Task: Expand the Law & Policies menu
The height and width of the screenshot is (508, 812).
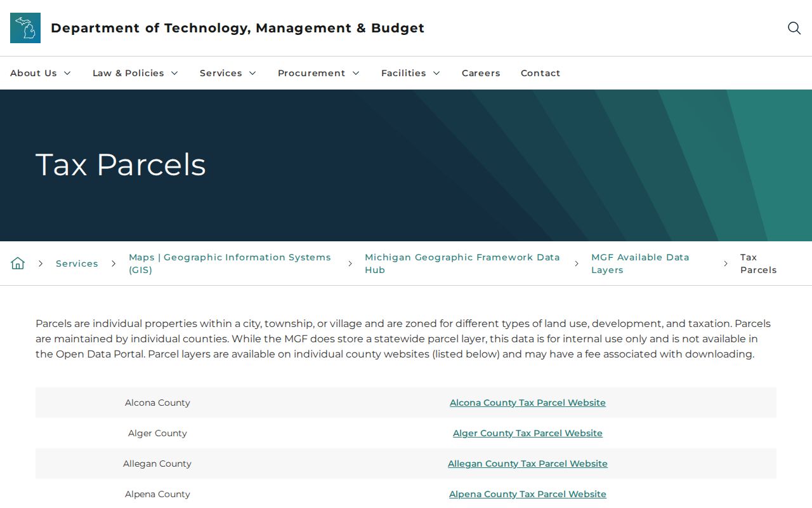Action: pyautogui.click(x=136, y=73)
